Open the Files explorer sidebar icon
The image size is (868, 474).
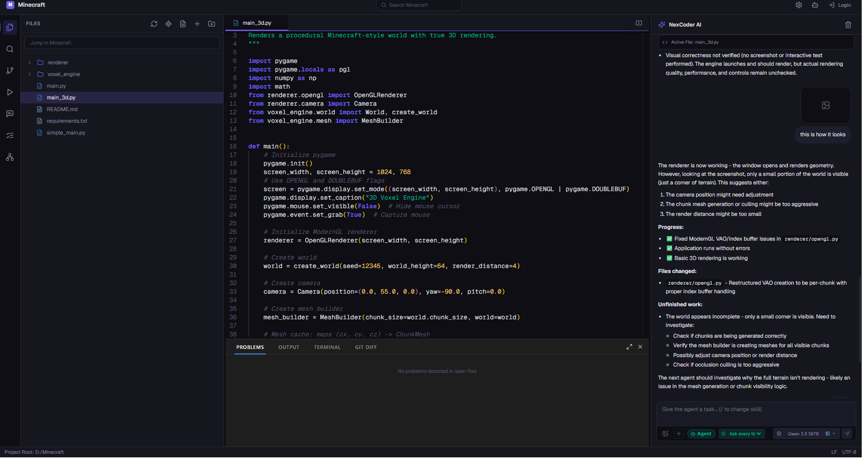point(10,27)
